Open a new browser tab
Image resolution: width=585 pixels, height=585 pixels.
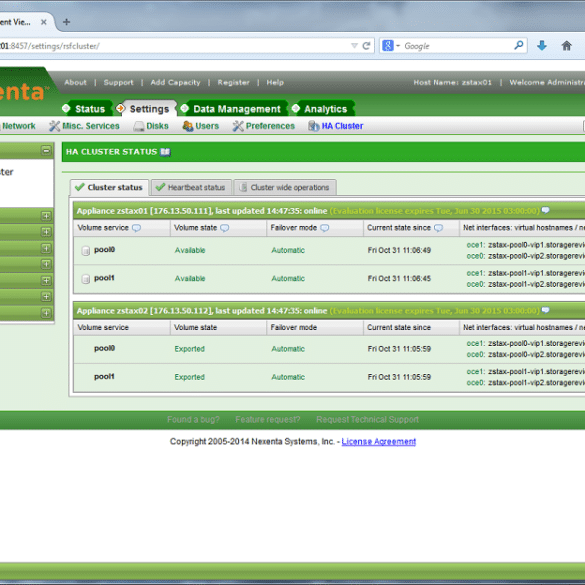[x=66, y=22]
